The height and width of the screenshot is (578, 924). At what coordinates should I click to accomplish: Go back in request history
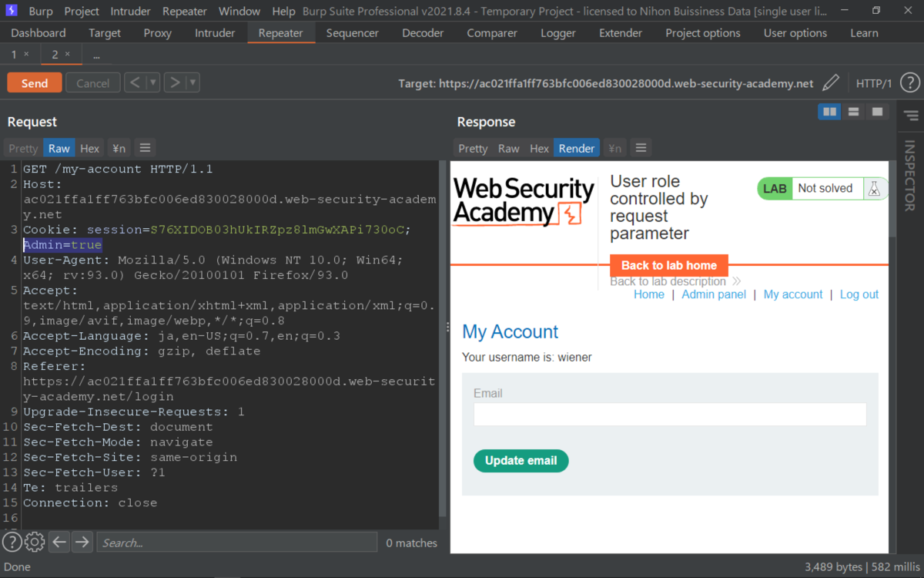[135, 82]
